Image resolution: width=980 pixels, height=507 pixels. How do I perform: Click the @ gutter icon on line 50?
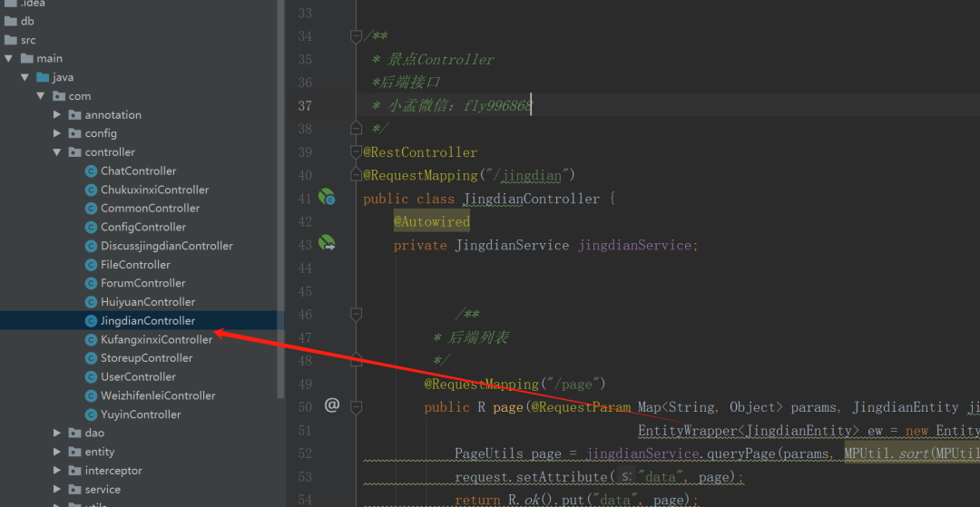331,405
